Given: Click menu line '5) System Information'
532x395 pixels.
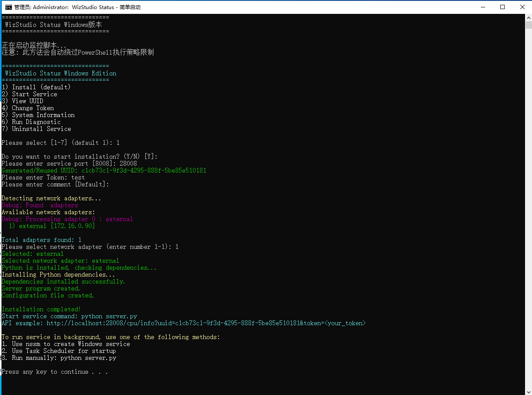Looking at the screenshot, I should [38, 115].
